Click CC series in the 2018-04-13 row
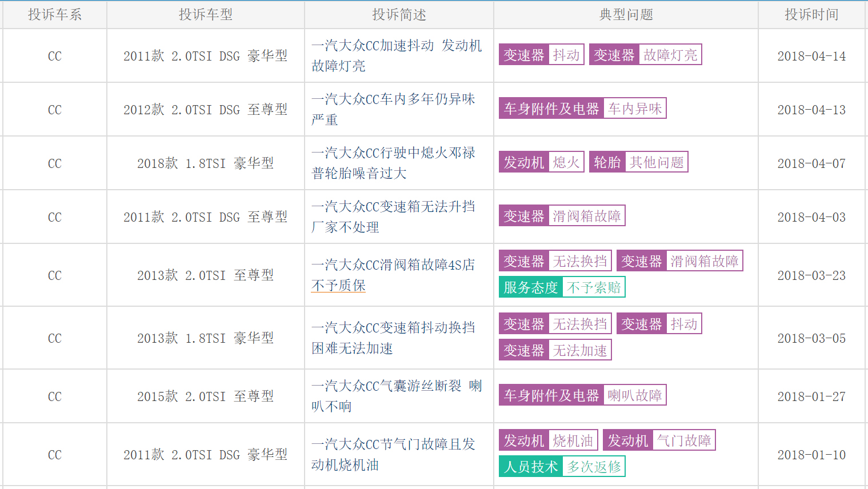Viewport: 868px width, 489px height. 55,110
